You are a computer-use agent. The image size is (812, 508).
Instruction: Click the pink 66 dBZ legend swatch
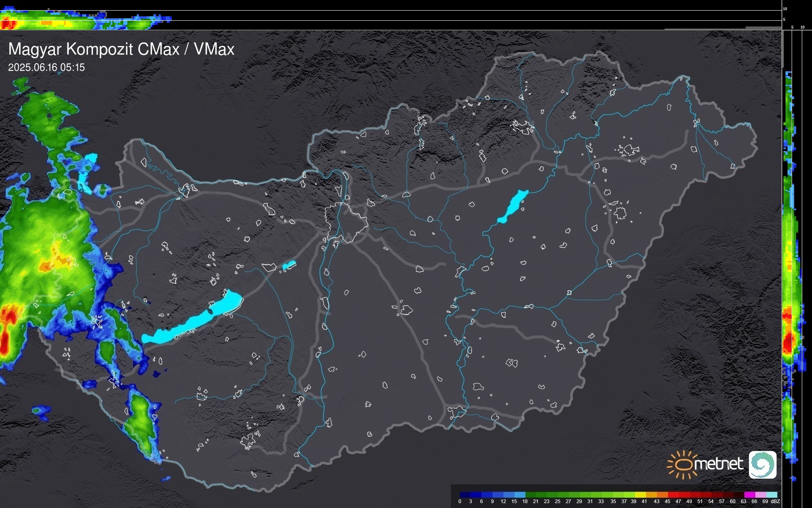click(760, 495)
